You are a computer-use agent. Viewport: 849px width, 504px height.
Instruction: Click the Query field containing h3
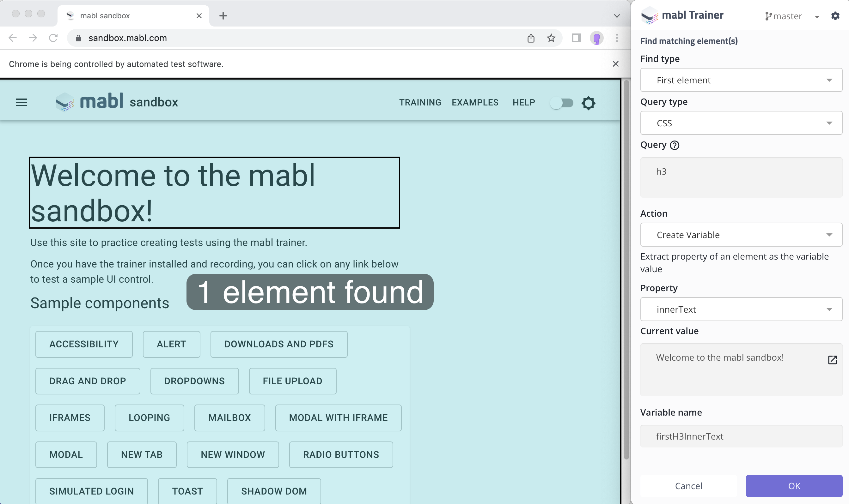(741, 177)
